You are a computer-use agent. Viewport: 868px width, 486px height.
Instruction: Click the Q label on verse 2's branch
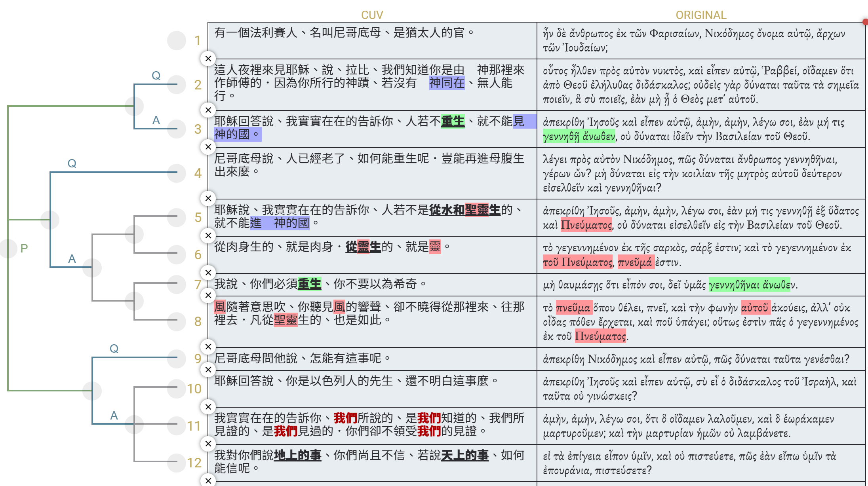pos(156,75)
